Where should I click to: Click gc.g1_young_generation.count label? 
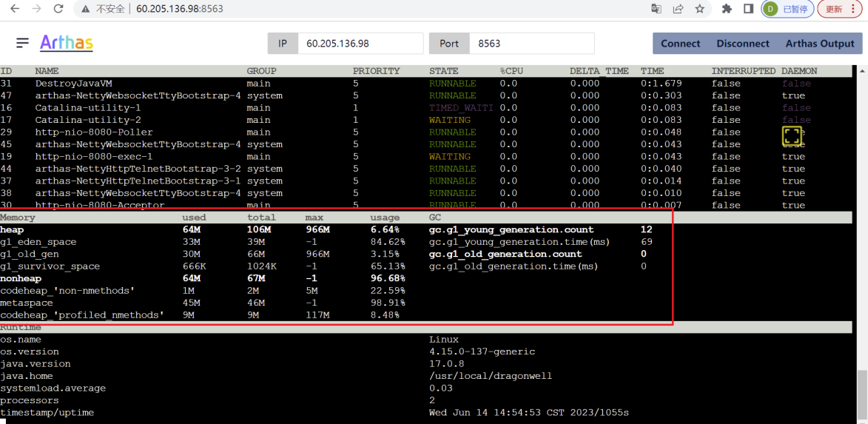click(511, 229)
